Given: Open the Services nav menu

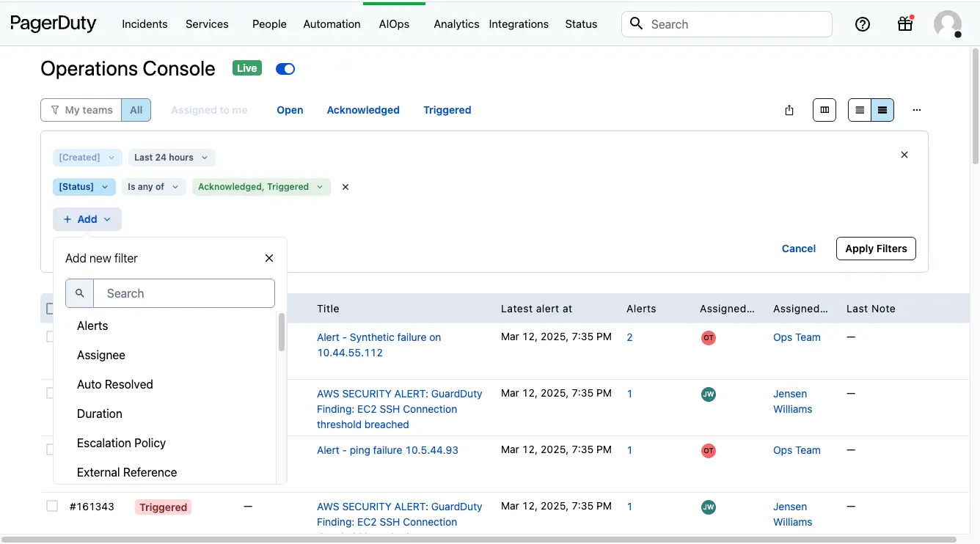Looking at the screenshot, I should click(207, 24).
